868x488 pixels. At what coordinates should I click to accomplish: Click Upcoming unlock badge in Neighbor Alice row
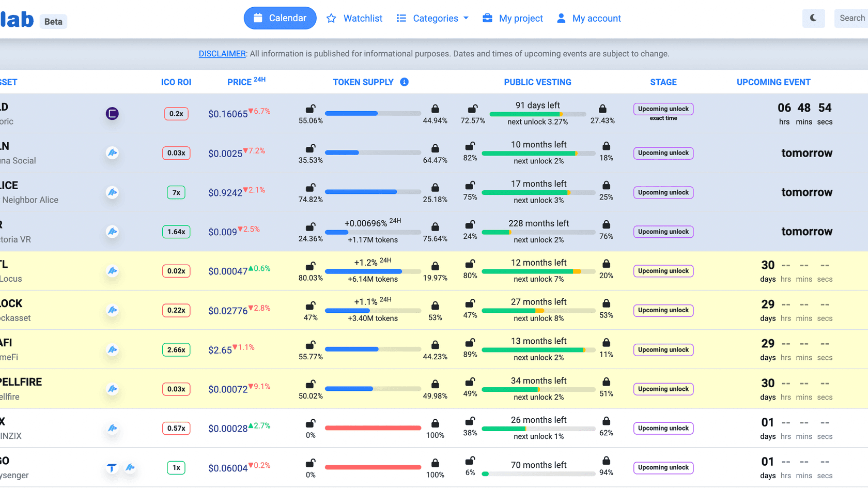663,192
